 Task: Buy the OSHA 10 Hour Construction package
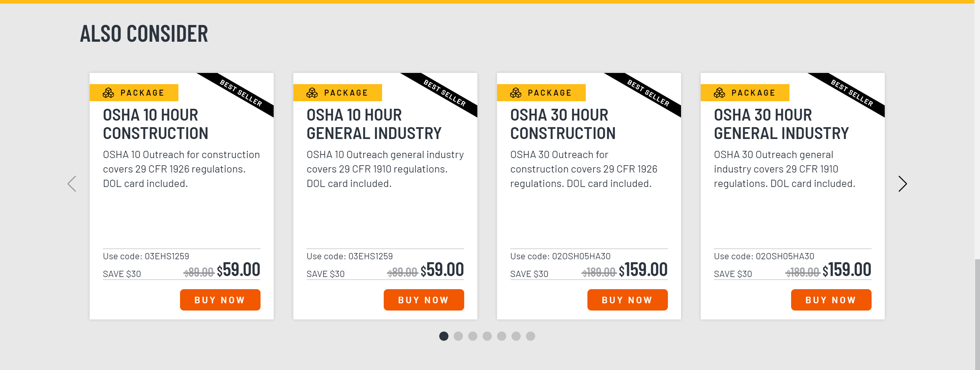220,300
